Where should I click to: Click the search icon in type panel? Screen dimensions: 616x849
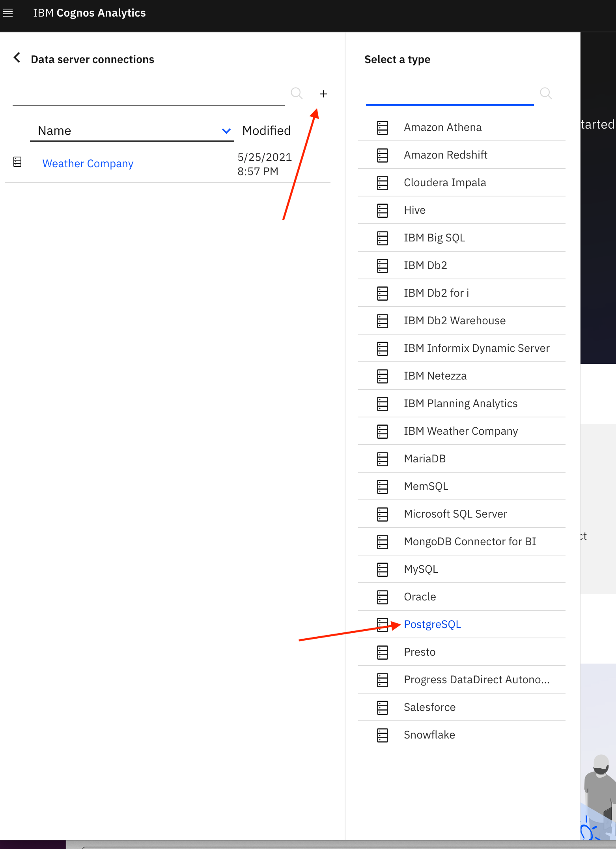click(x=546, y=94)
